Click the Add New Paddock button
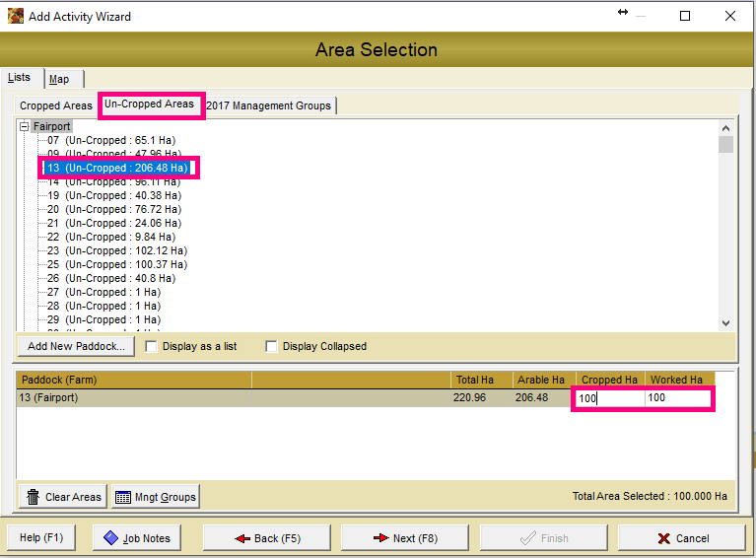The width and height of the screenshot is (756, 558). [77, 346]
